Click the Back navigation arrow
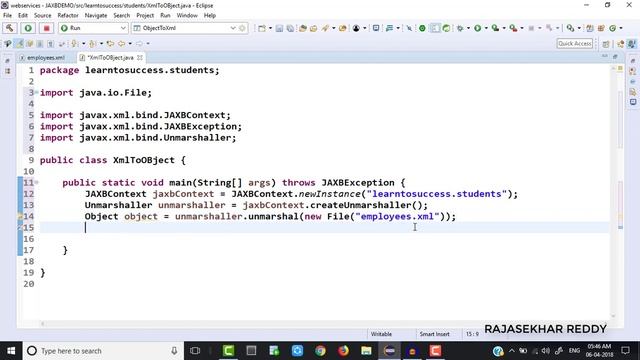The image size is (640, 360). [x=121, y=43]
